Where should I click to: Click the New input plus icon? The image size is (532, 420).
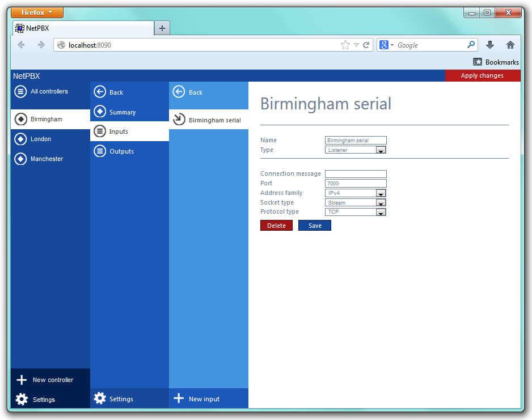179,398
